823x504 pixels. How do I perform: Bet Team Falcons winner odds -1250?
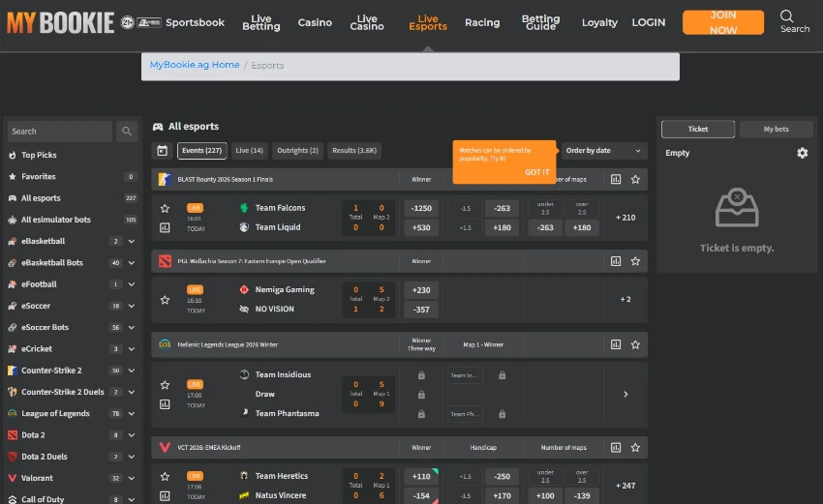[x=421, y=208]
